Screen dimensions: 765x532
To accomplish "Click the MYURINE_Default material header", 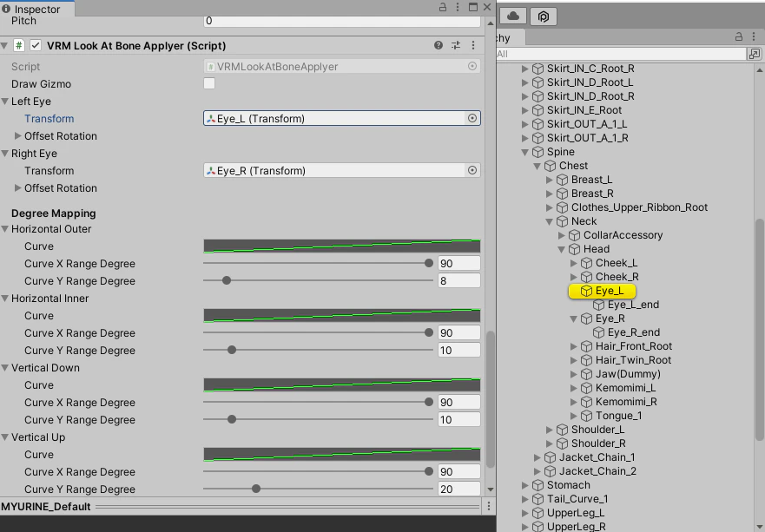I will 242,507.
